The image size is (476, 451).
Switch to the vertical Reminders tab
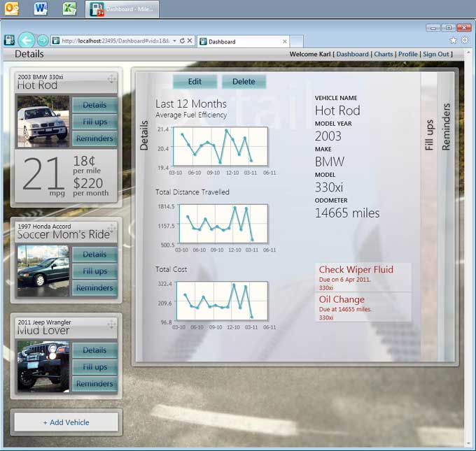pos(446,127)
